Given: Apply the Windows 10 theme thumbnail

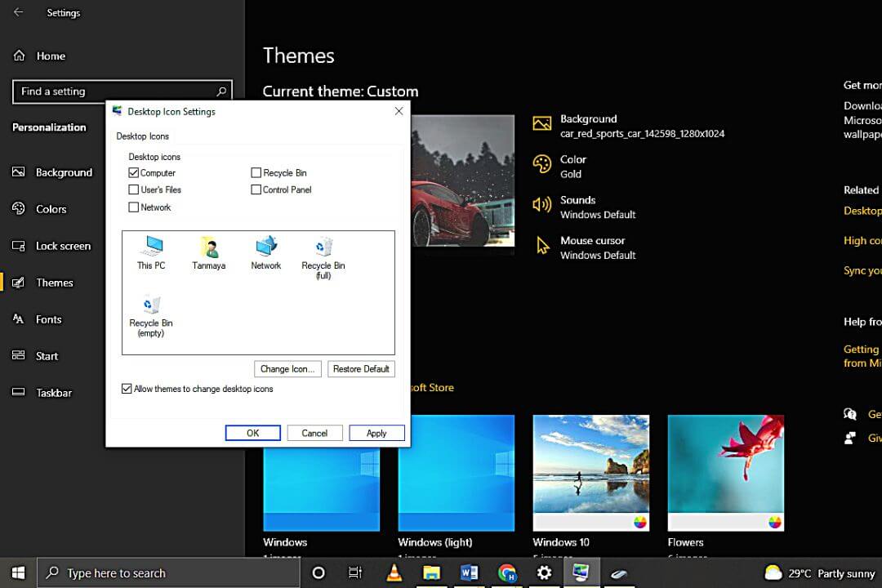Looking at the screenshot, I should pos(590,472).
